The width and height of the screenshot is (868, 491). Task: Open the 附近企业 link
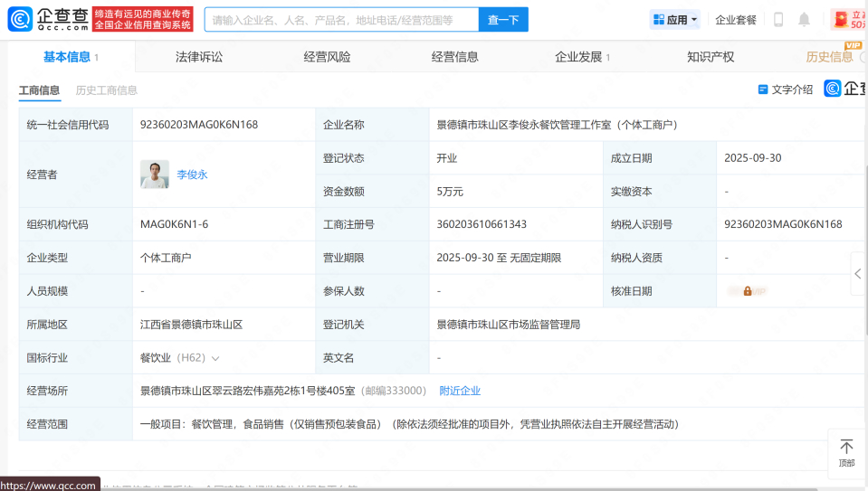coord(460,391)
